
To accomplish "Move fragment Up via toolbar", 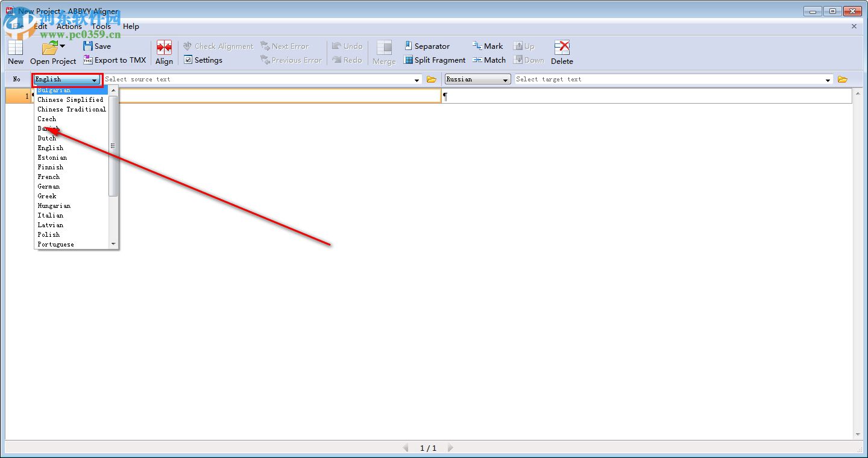I will (524, 46).
